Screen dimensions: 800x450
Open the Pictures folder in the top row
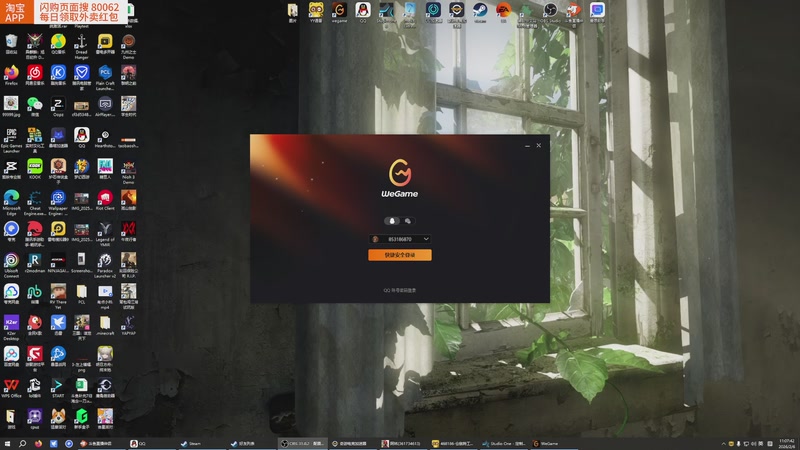point(292,12)
